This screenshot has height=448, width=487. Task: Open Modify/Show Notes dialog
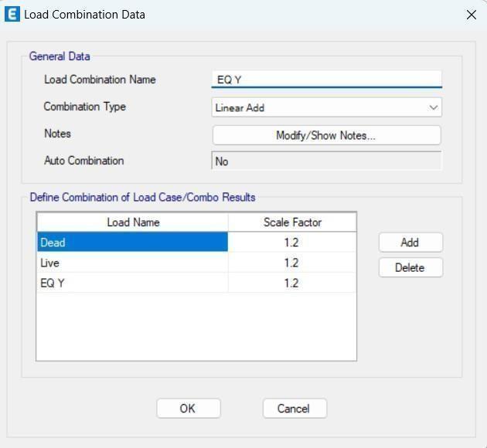click(326, 135)
